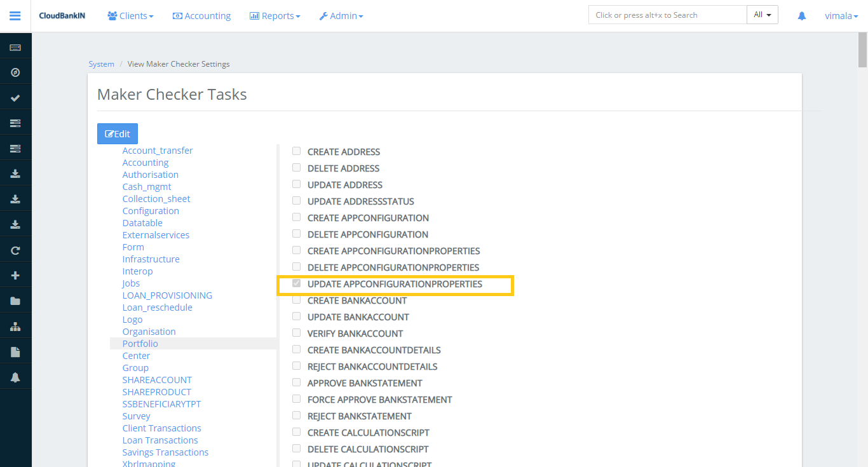The width and height of the screenshot is (868, 467).
Task: Open the System breadcrumb link
Action: [101, 64]
